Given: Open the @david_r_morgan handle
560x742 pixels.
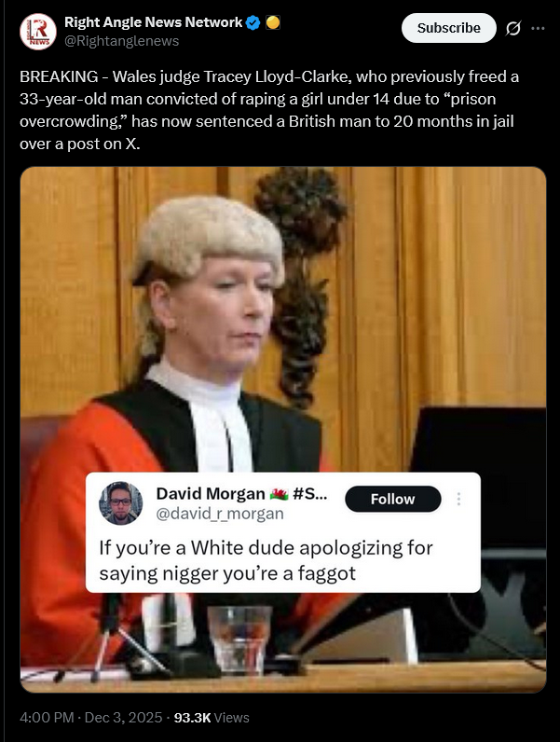Looking at the screenshot, I should pyautogui.click(x=220, y=514).
